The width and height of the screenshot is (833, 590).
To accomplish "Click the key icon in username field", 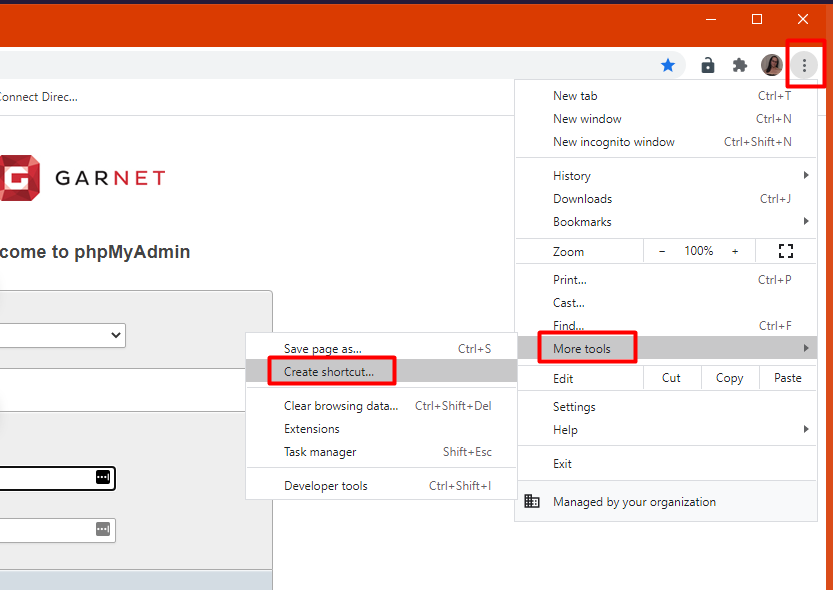I will [x=103, y=478].
